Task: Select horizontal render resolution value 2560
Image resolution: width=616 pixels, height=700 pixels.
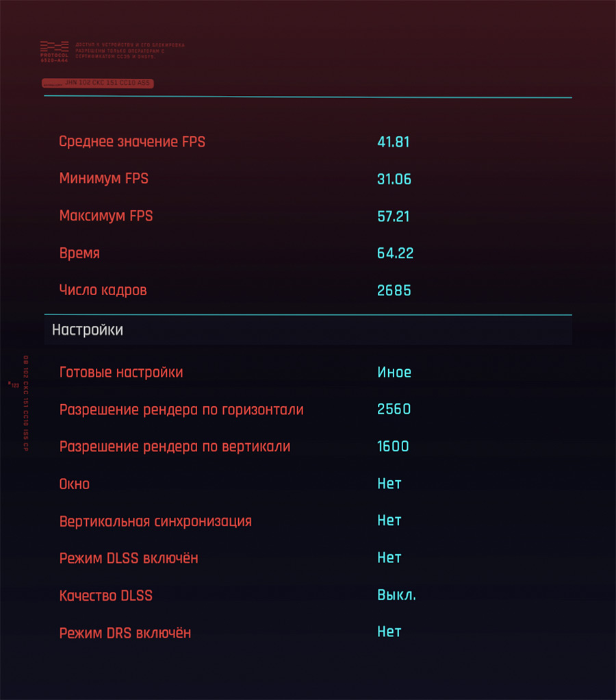Action: tap(394, 410)
